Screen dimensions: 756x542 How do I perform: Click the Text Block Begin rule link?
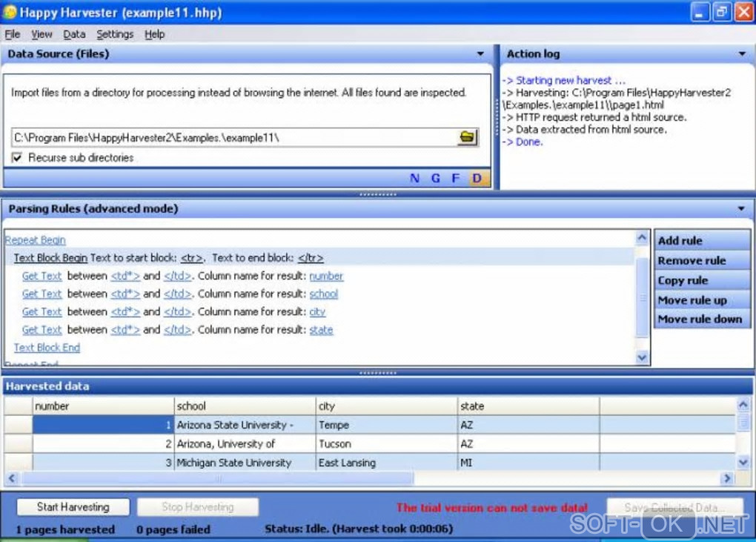tap(50, 258)
